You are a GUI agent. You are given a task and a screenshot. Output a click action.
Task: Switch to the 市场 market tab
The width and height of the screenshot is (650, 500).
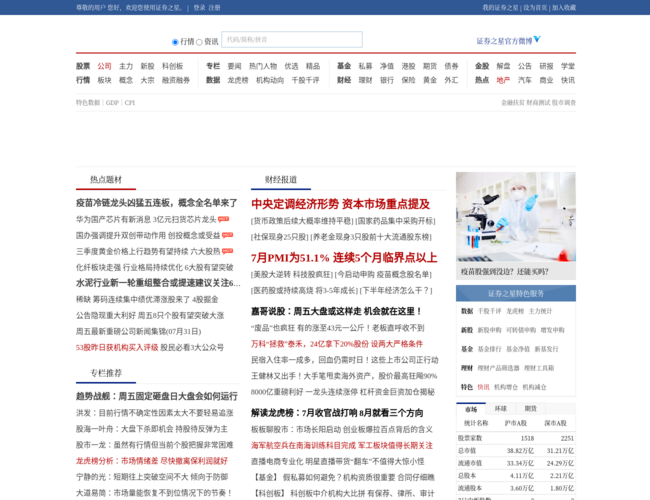point(471,409)
